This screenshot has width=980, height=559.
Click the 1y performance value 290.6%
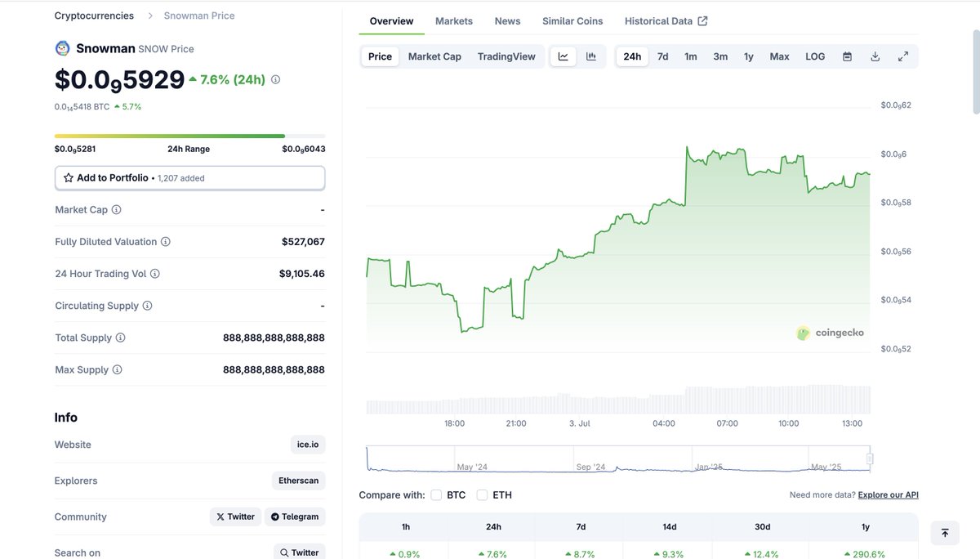point(866,554)
